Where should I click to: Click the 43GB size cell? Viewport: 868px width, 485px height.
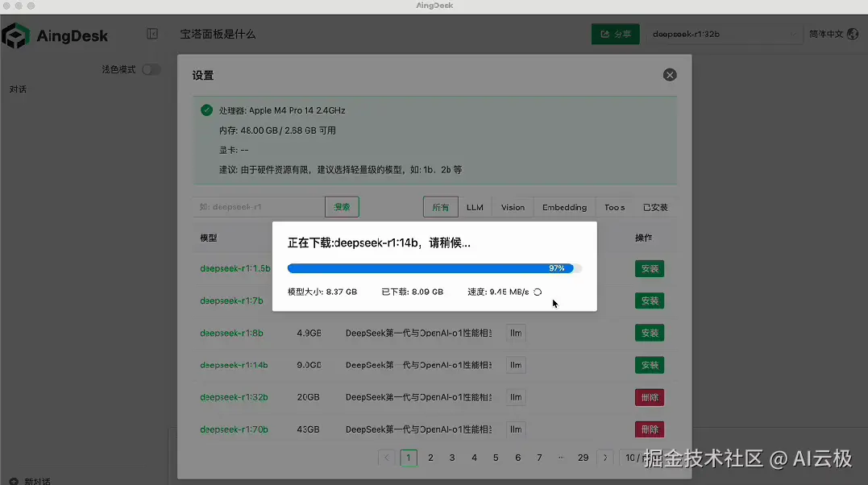coord(308,429)
